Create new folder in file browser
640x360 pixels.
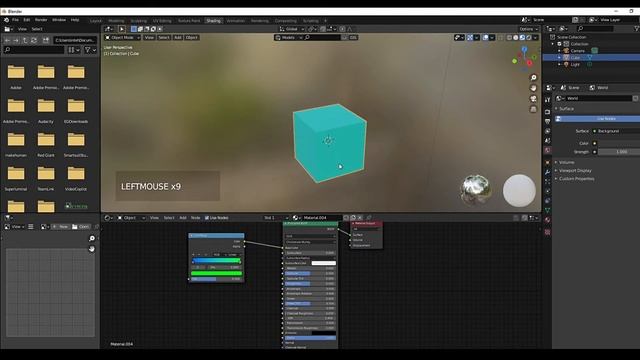[46, 40]
